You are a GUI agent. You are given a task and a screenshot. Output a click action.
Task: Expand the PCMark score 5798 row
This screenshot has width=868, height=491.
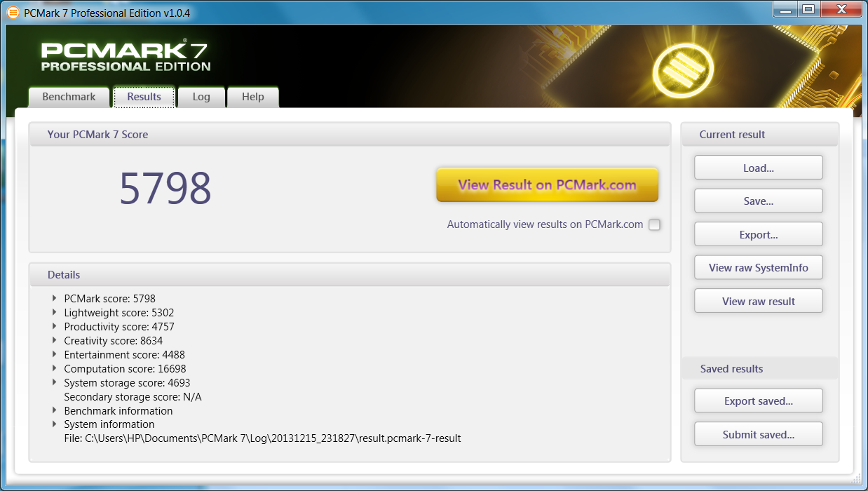(55, 299)
